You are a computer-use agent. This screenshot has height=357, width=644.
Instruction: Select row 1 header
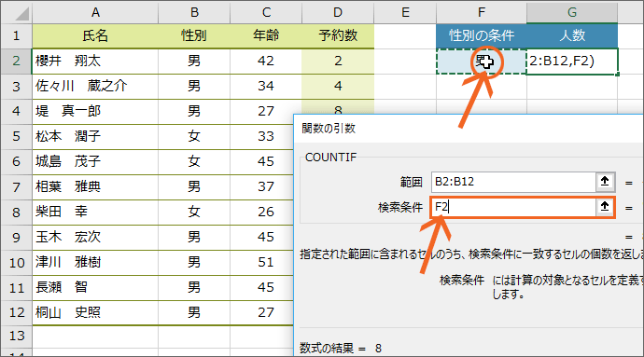(x=17, y=35)
